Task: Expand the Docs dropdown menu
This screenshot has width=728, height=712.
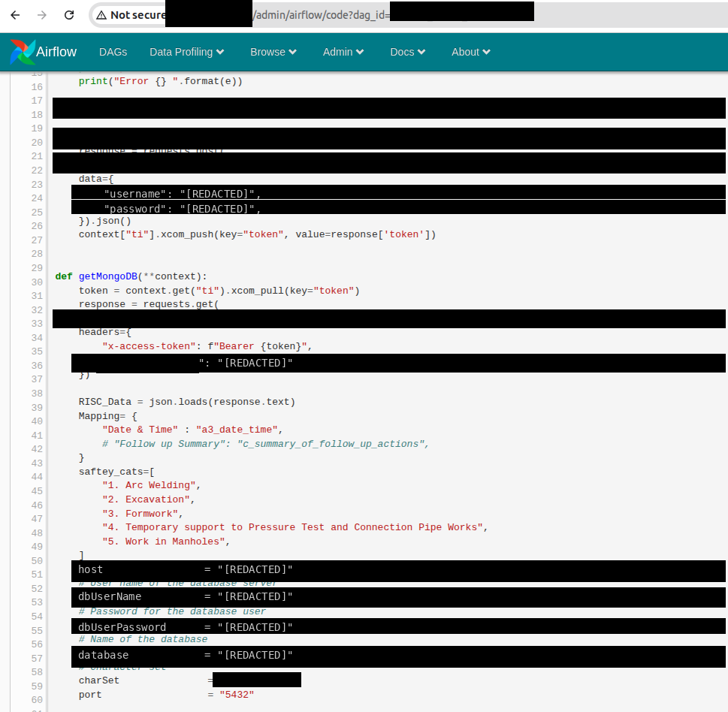Action: click(408, 52)
